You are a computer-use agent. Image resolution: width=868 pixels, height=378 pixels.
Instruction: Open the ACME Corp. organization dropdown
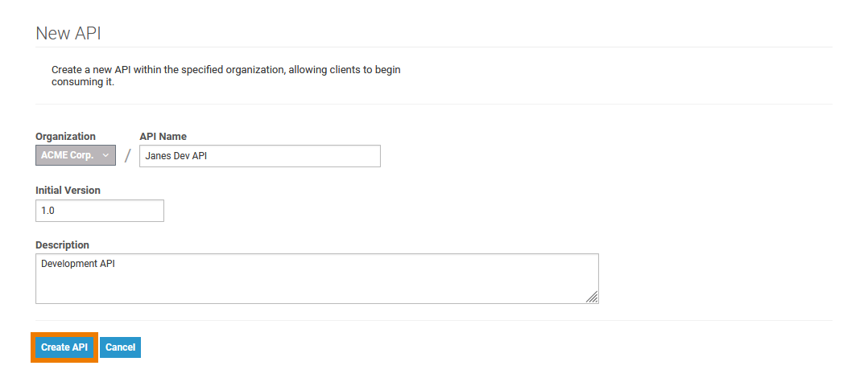pos(76,155)
